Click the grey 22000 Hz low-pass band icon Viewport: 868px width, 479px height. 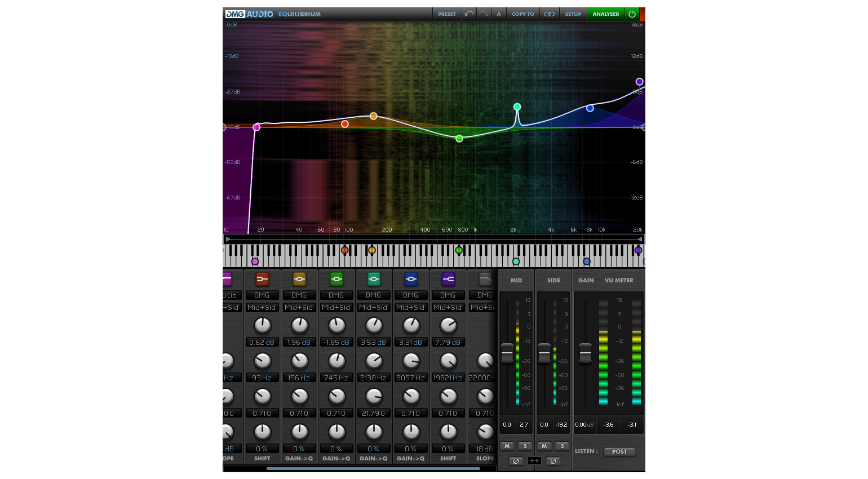[485, 279]
